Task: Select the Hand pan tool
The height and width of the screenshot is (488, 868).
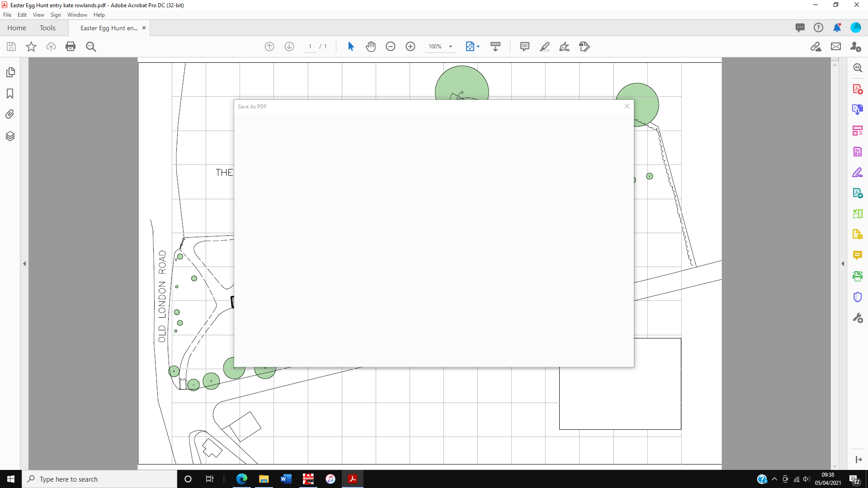Action: (x=371, y=47)
